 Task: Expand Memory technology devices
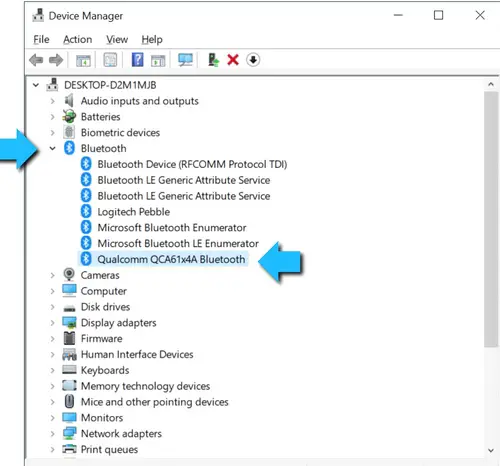(52, 386)
